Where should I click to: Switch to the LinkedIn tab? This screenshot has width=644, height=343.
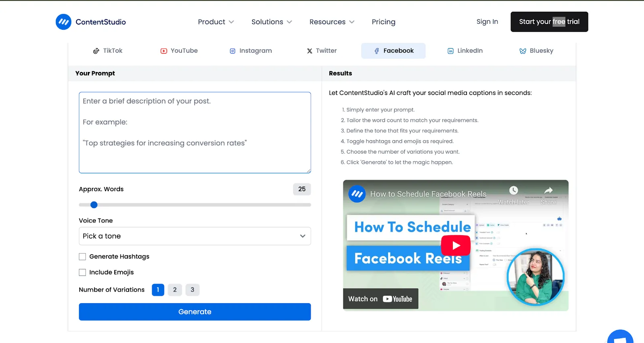pos(465,51)
